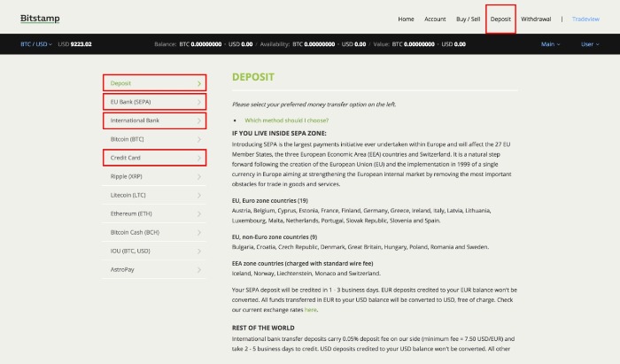
Task: Choose International Bank deposit option
Action: [154, 120]
